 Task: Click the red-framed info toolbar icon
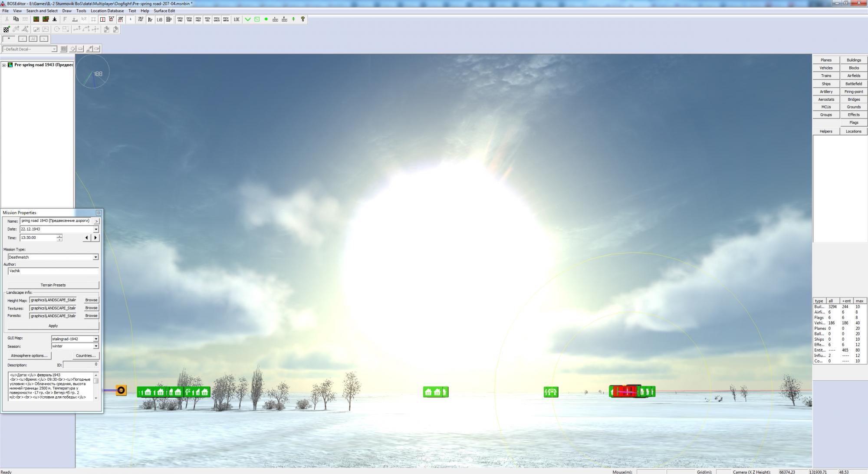pyautogui.click(x=102, y=19)
